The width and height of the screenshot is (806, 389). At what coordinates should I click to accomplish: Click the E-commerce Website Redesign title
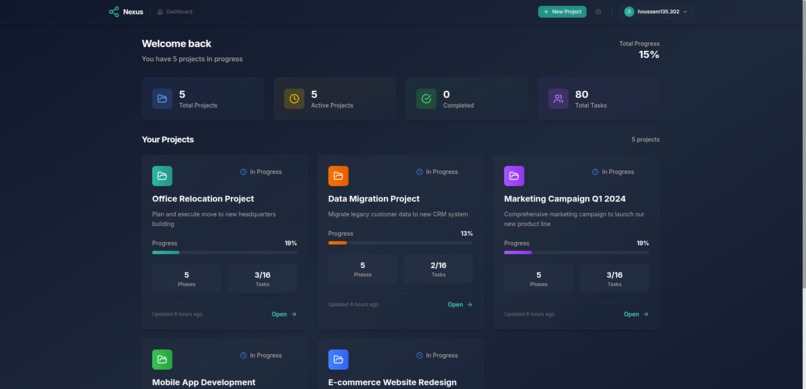click(x=392, y=382)
